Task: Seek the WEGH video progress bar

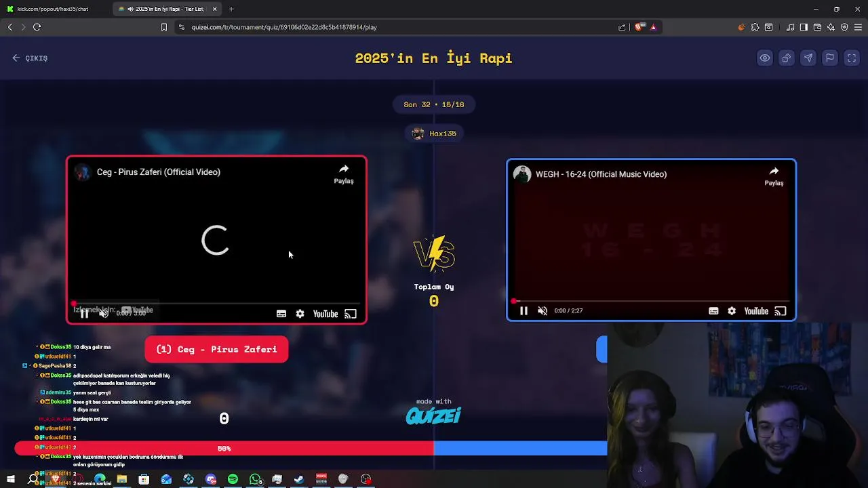Action: tap(652, 301)
